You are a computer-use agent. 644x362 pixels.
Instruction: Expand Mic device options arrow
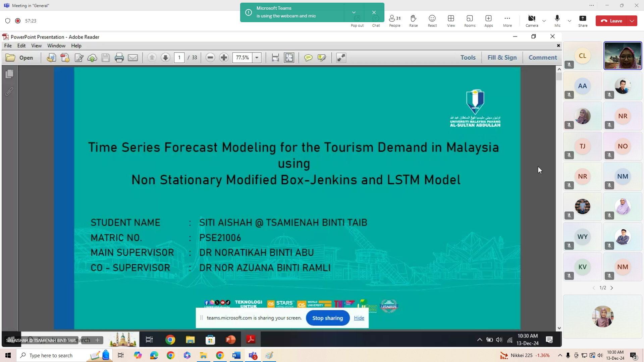tap(570, 21)
